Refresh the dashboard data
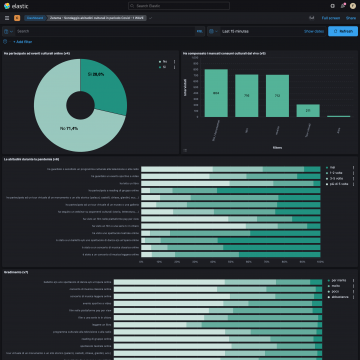The height and width of the screenshot is (360, 360). [343, 31]
